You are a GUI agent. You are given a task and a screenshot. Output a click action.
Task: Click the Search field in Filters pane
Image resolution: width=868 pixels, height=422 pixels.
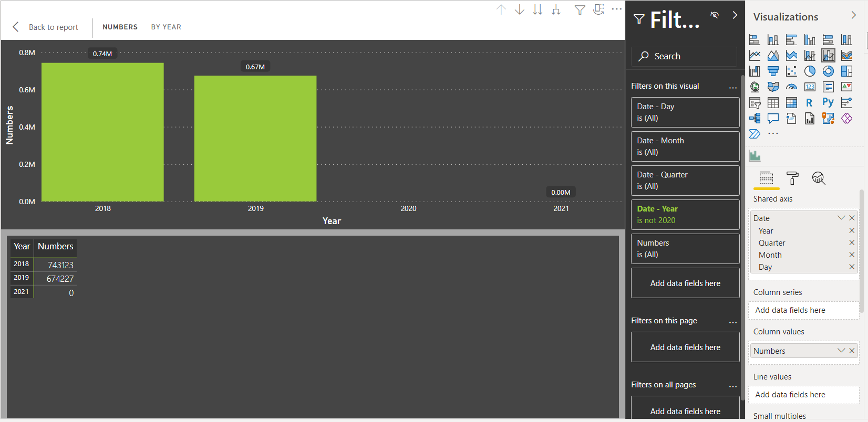tap(684, 56)
